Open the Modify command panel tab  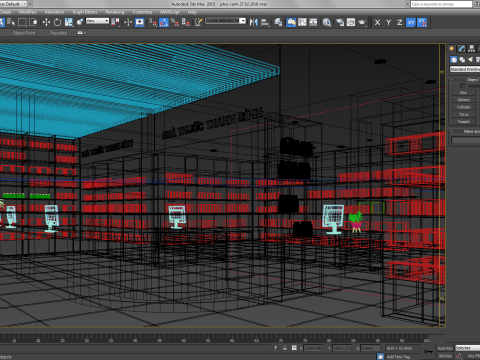462,49
